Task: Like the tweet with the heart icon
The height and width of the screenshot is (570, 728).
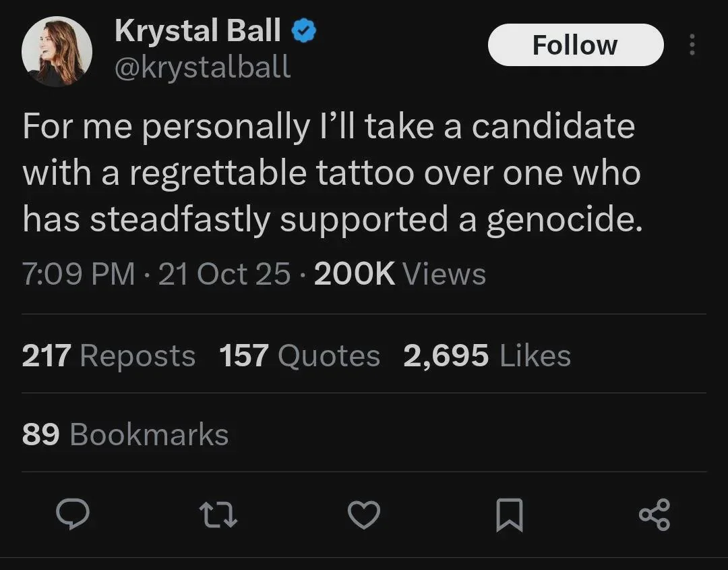Action: point(364,515)
